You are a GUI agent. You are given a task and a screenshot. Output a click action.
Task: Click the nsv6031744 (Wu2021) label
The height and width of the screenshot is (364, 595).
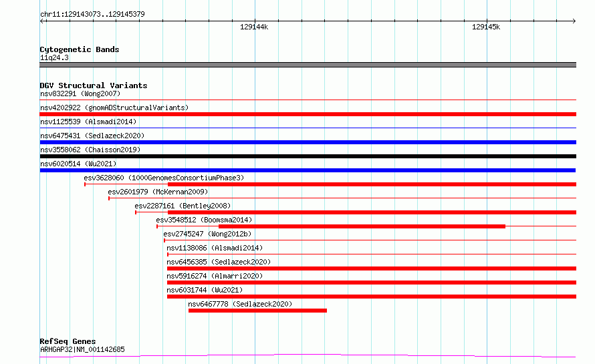[205, 290]
